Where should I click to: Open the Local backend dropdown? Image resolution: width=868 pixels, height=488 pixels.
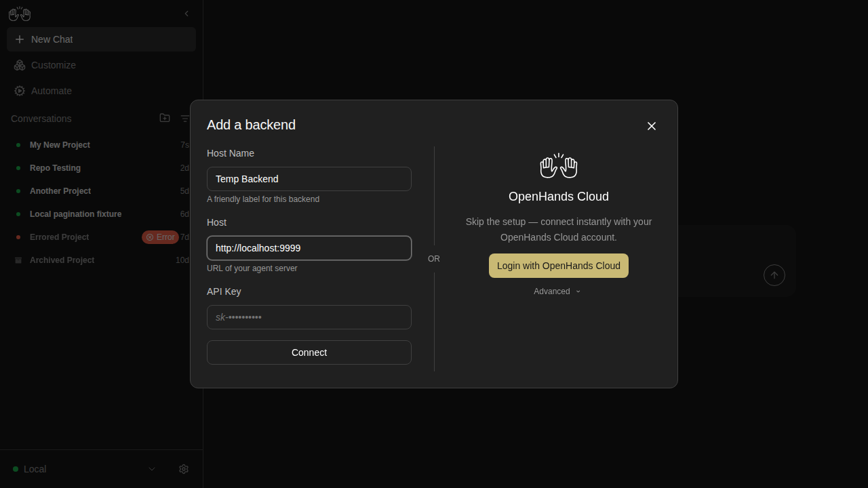pos(84,469)
